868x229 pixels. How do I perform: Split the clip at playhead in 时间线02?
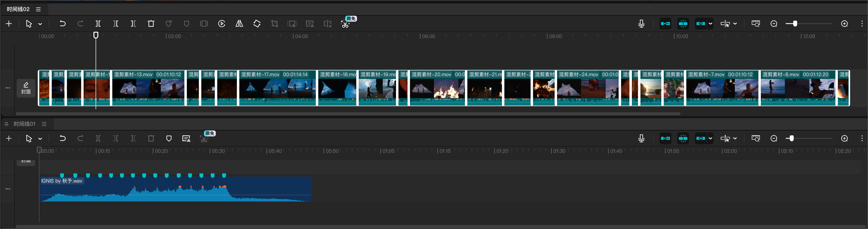(98, 24)
